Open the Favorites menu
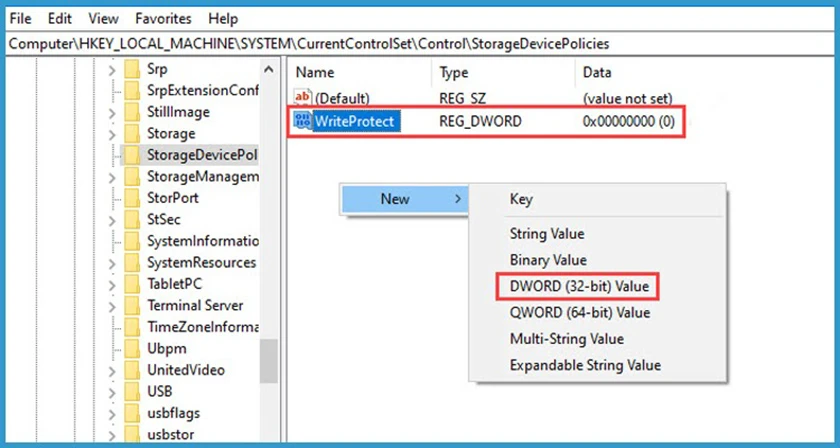 coord(163,19)
